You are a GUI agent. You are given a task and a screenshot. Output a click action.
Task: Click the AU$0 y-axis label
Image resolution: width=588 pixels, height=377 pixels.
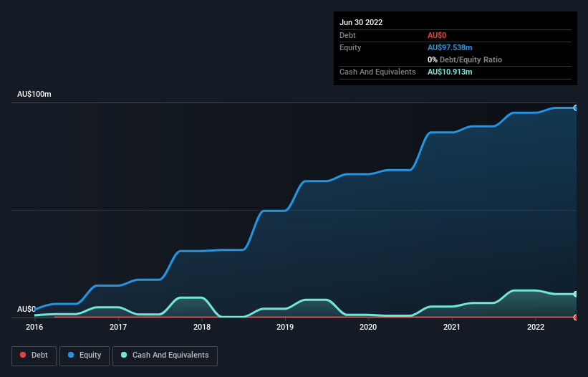coord(26,309)
